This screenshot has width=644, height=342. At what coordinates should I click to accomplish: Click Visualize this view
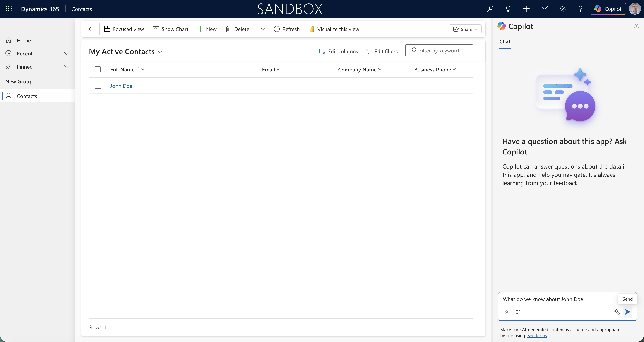pyautogui.click(x=334, y=29)
